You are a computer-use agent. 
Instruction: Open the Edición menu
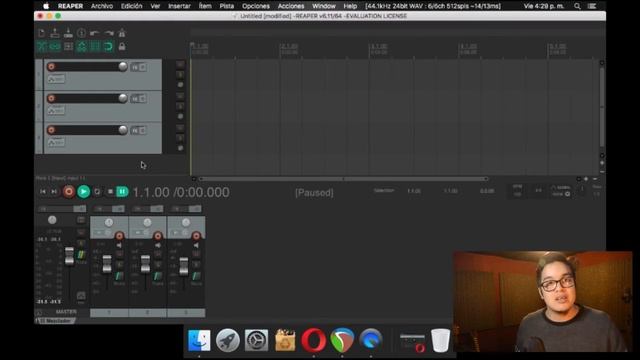131,6
